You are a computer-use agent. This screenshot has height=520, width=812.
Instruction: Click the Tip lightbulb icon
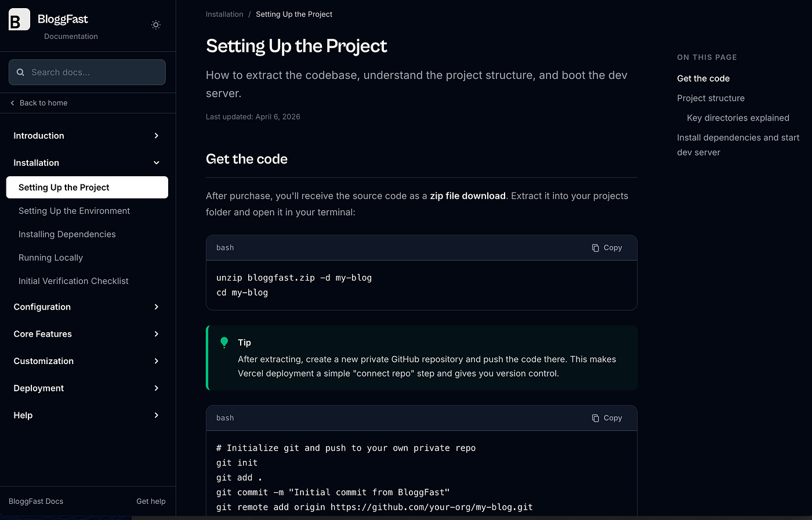(x=224, y=343)
